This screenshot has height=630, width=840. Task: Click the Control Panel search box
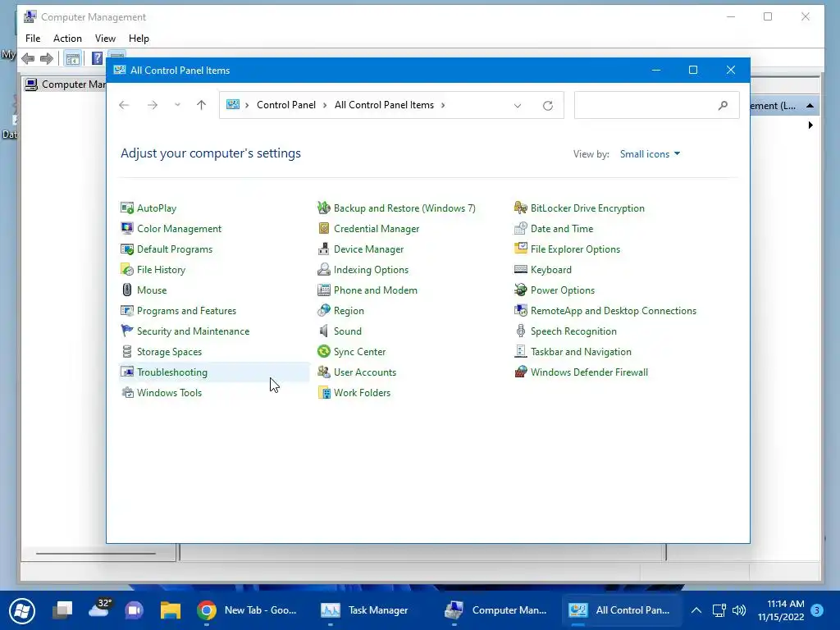click(657, 105)
